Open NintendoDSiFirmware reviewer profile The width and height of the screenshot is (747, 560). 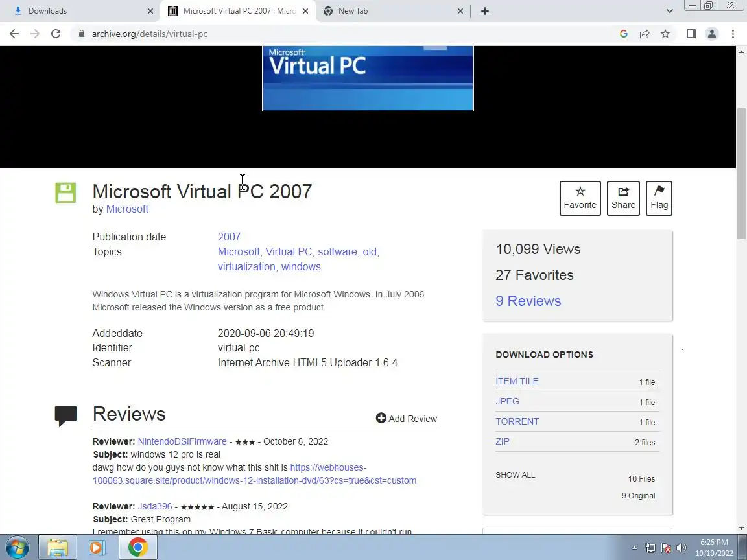(182, 441)
